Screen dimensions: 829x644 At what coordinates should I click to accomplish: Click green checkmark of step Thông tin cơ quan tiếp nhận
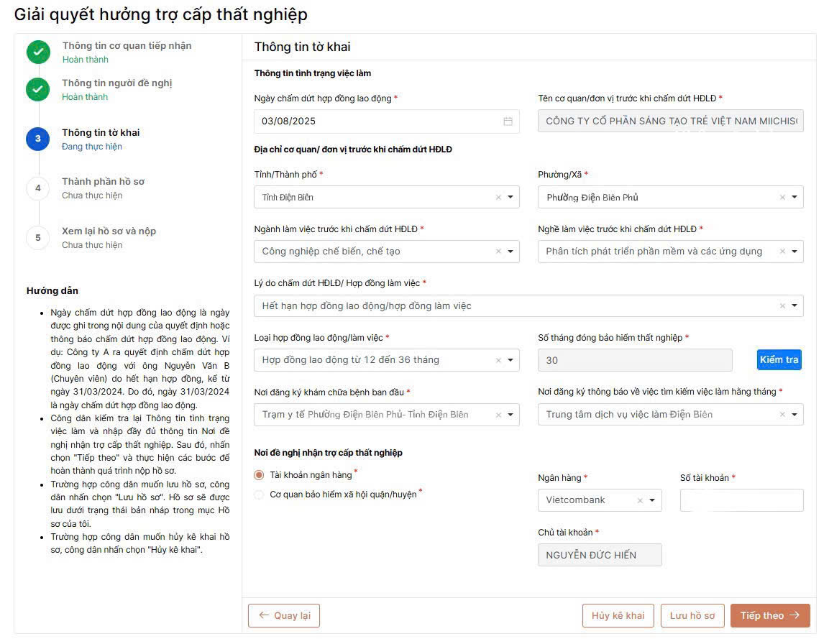[x=38, y=52]
